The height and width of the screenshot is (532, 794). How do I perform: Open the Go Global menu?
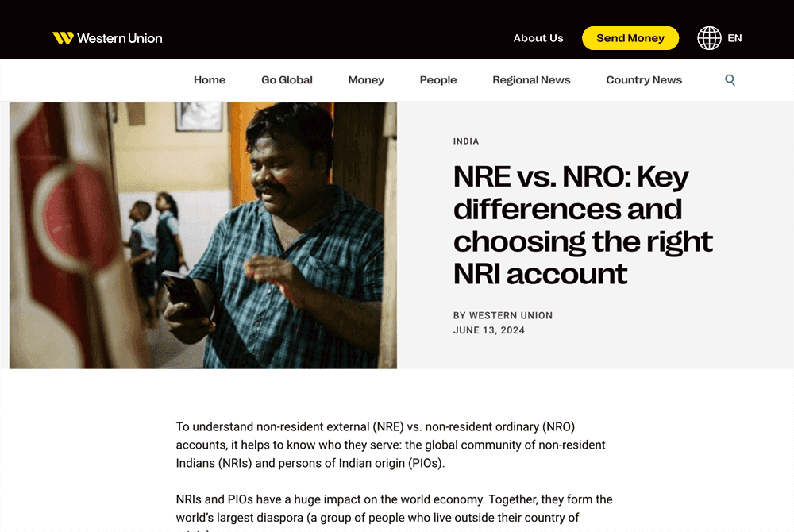tap(287, 80)
